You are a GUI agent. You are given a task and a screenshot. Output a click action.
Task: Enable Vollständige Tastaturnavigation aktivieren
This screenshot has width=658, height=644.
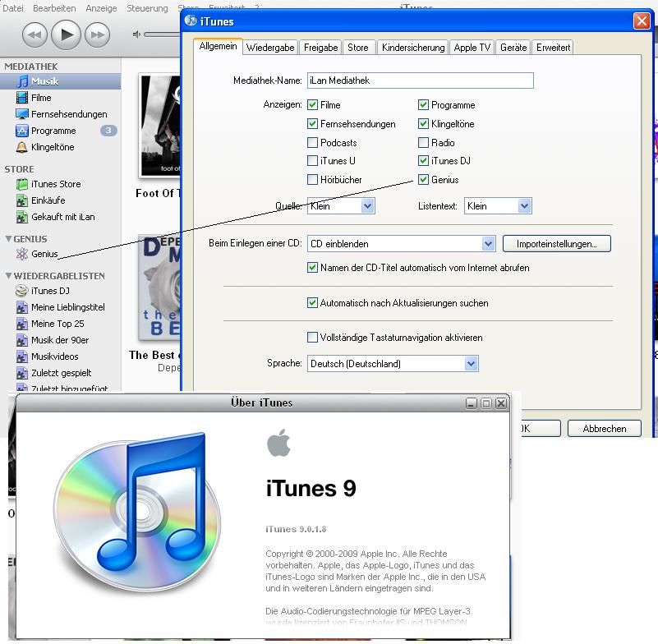click(x=312, y=338)
